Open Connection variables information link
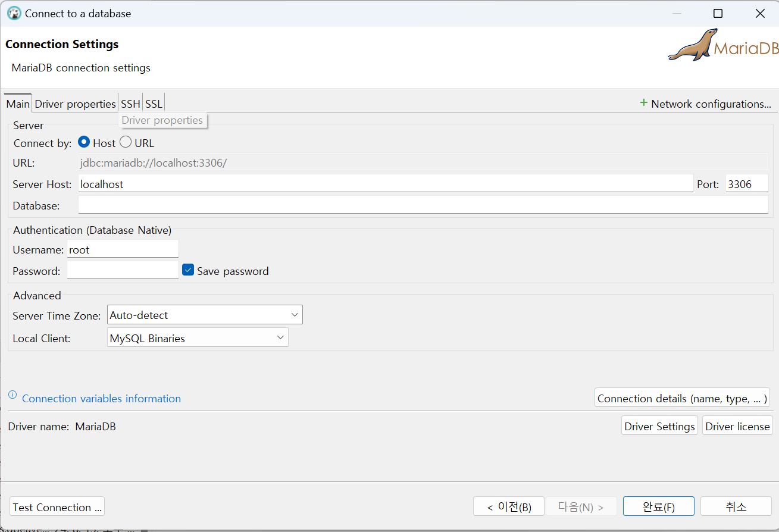Viewport: 779px width, 532px height. pos(101,398)
